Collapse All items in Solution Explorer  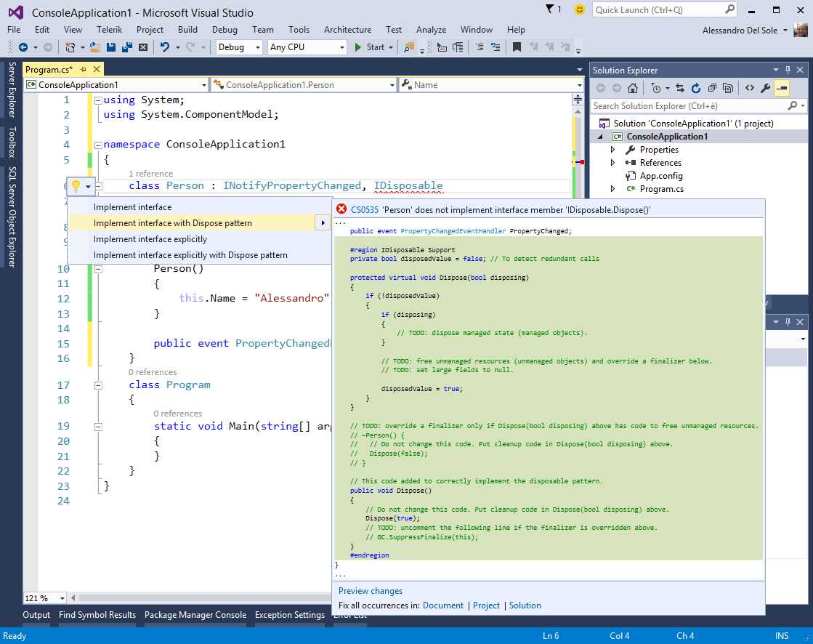pos(713,87)
